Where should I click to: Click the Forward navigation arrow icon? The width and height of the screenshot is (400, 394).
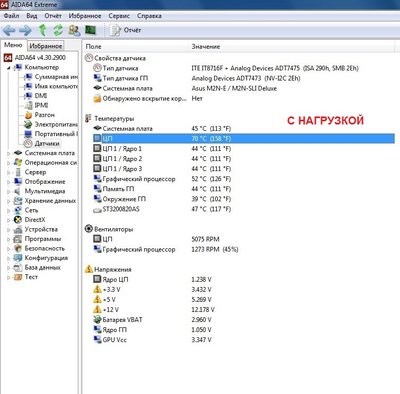[x=25, y=30]
